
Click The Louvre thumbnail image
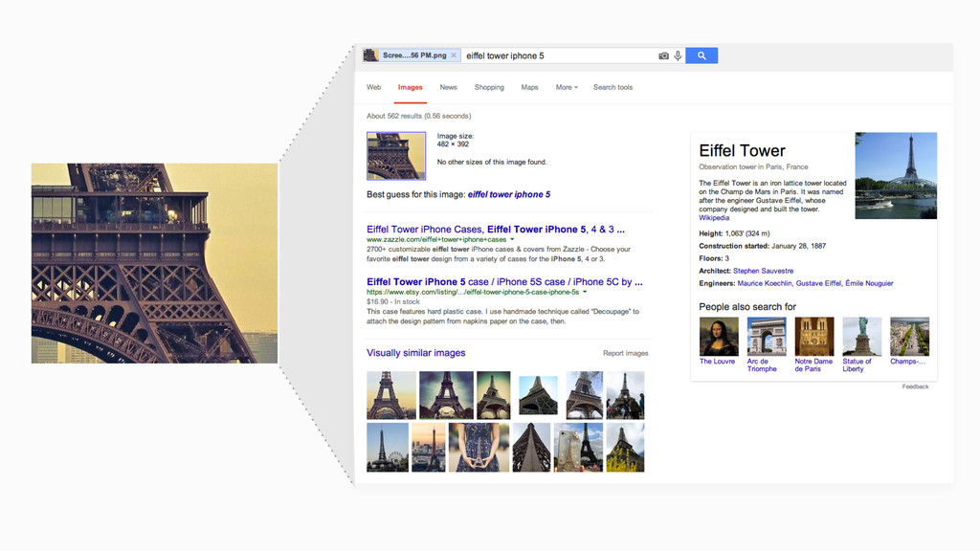tap(719, 336)
